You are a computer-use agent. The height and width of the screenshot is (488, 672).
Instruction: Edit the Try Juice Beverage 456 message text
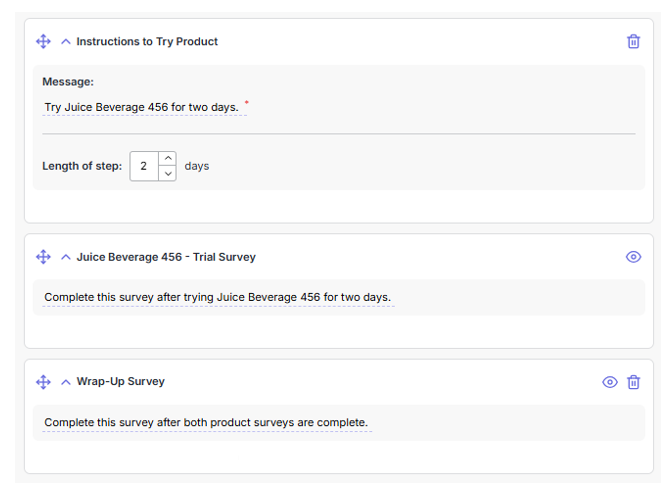coord(141,107)
